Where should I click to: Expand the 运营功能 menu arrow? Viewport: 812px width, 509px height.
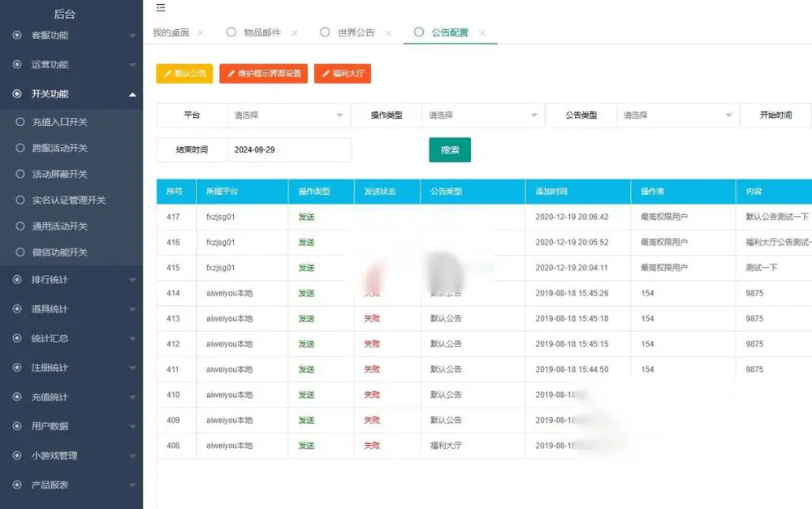coord(132,65)
